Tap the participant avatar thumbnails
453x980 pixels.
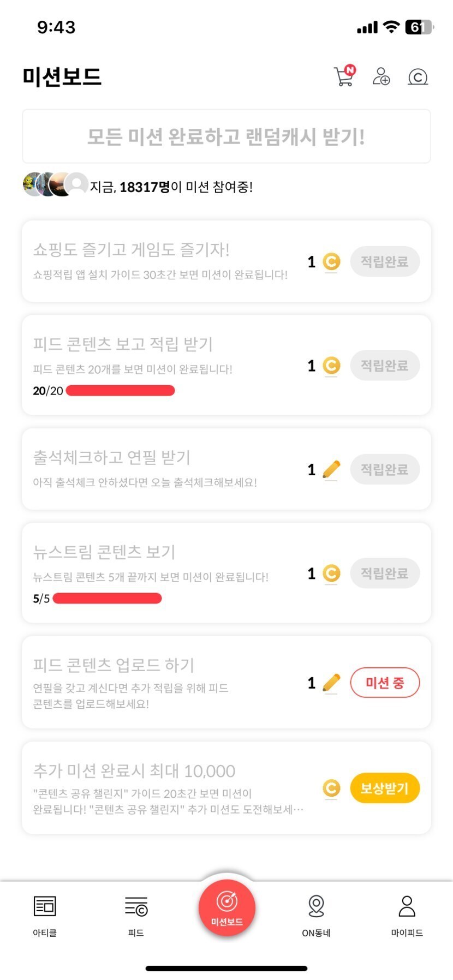pyautogui.click(x=55, y=184)
